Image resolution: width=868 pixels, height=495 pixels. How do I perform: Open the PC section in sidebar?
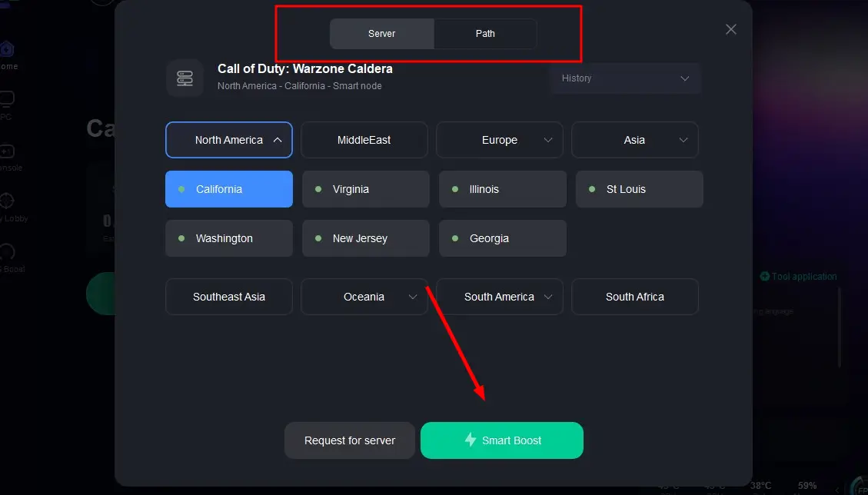coord(6,100)
